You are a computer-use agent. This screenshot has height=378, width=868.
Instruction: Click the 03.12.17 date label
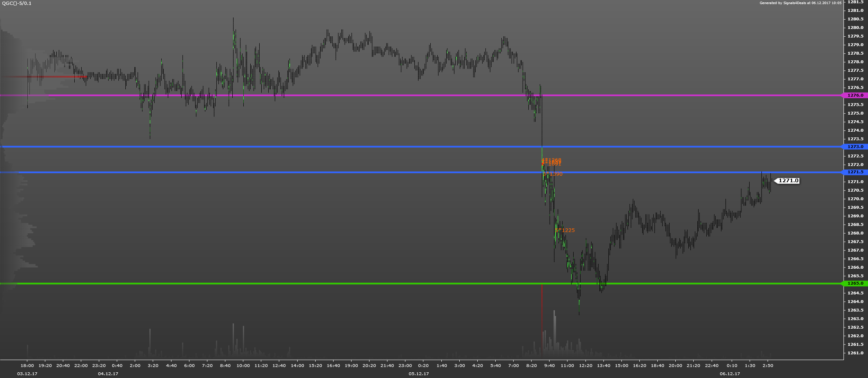27,374
